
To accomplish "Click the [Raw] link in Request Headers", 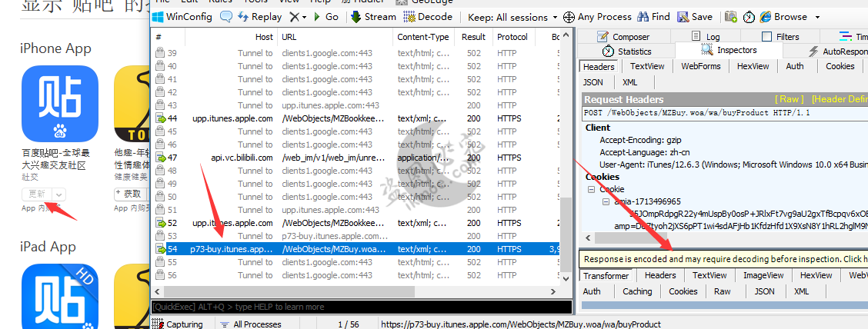I will [x=789, y=99].
